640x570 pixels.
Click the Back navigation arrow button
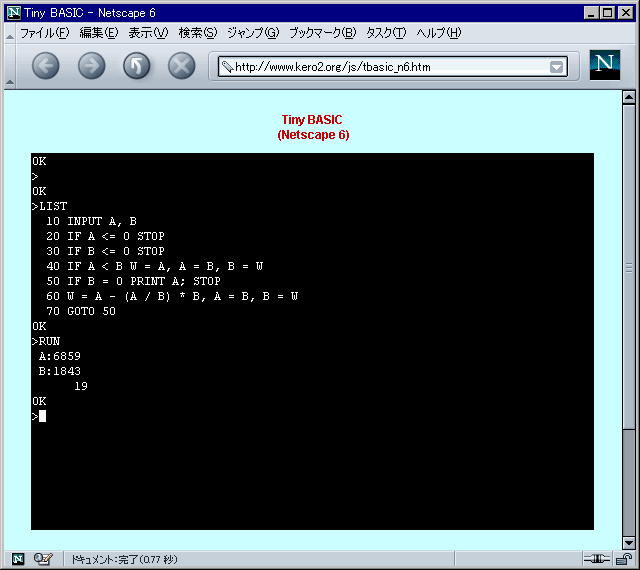(x=46, y=66)
